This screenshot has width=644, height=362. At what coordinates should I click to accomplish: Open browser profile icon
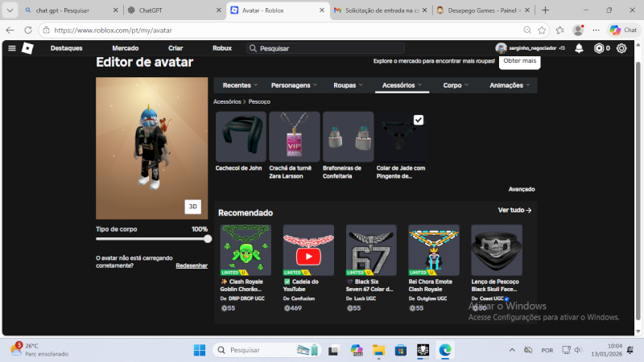tap(578, 30)
